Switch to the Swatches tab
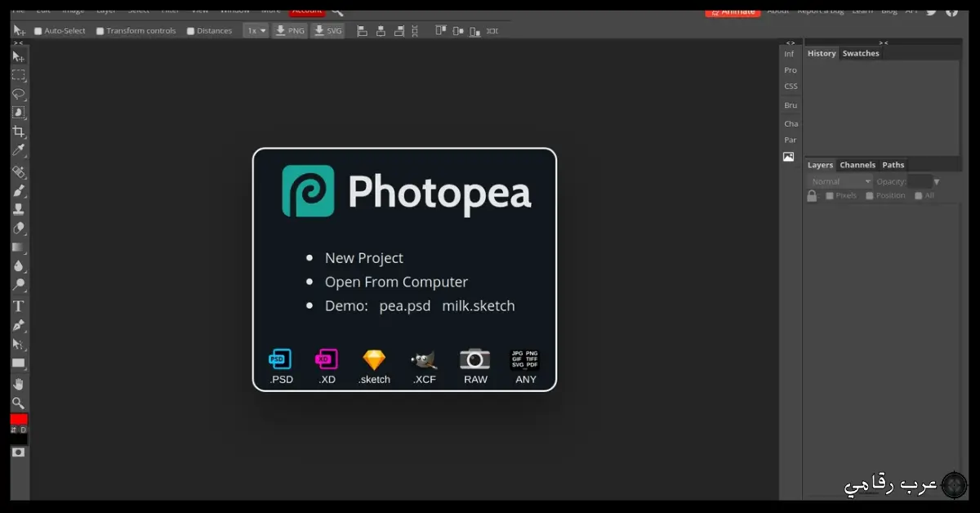Viewport: 980px width, 513px height. point(861,53)
